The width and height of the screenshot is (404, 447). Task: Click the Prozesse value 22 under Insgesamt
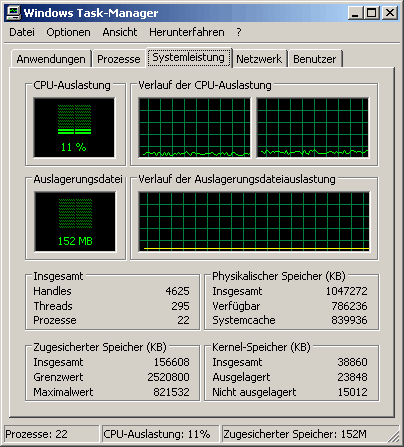tap(183, 320)
